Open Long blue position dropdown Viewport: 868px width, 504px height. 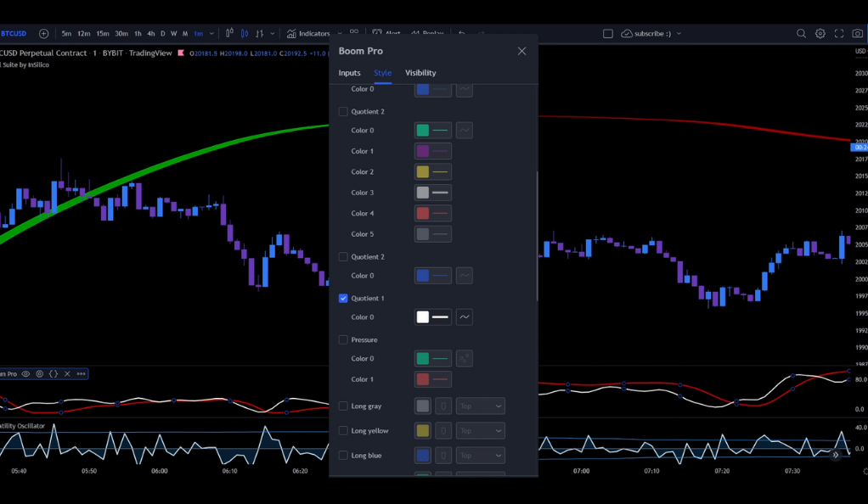point(481,456)
